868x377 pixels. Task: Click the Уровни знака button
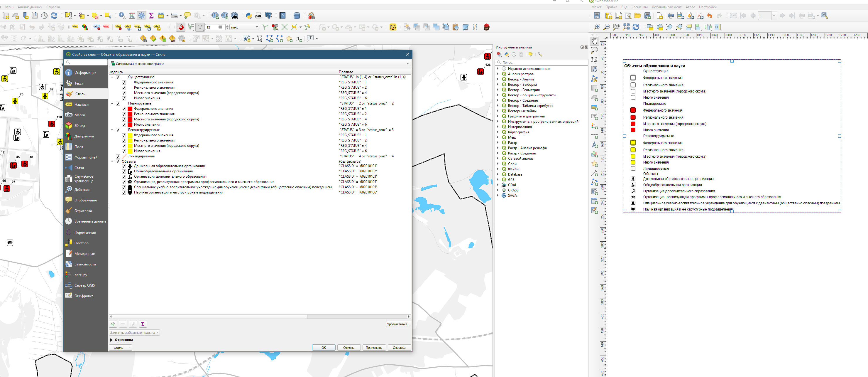(x=398, y=324)
